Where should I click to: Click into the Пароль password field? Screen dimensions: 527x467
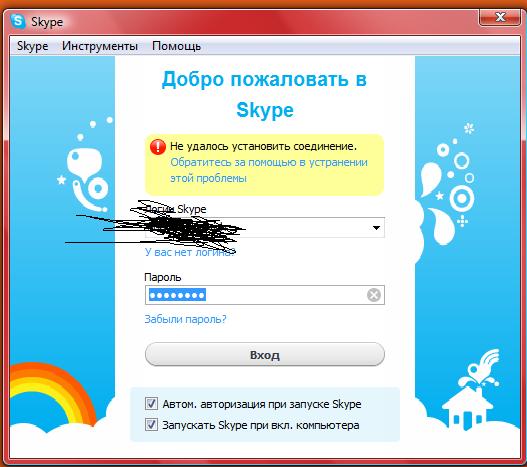click(x=265, y=295)
